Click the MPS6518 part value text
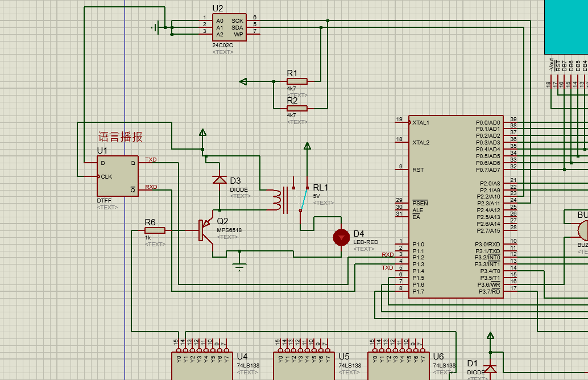This screenshot has width=588, height=380. (229, 230)
